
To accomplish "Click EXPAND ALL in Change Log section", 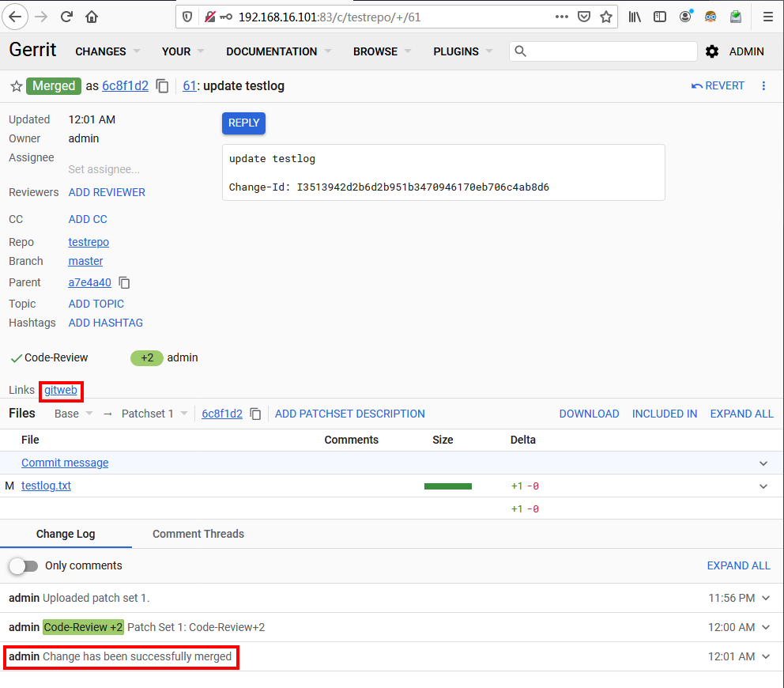I will (738, 566).
